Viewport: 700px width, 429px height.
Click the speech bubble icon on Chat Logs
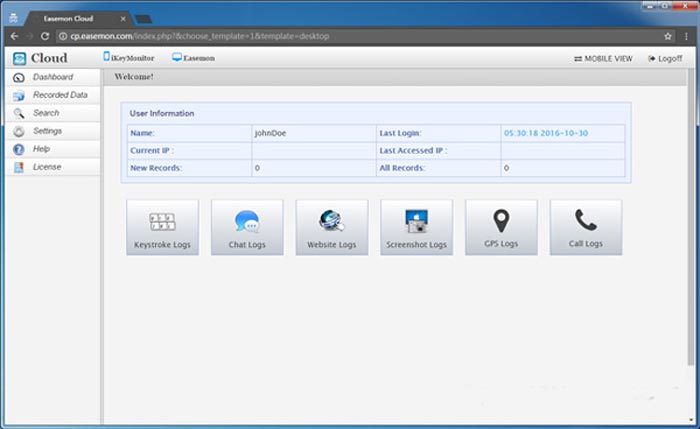click(x=247, y=221)
